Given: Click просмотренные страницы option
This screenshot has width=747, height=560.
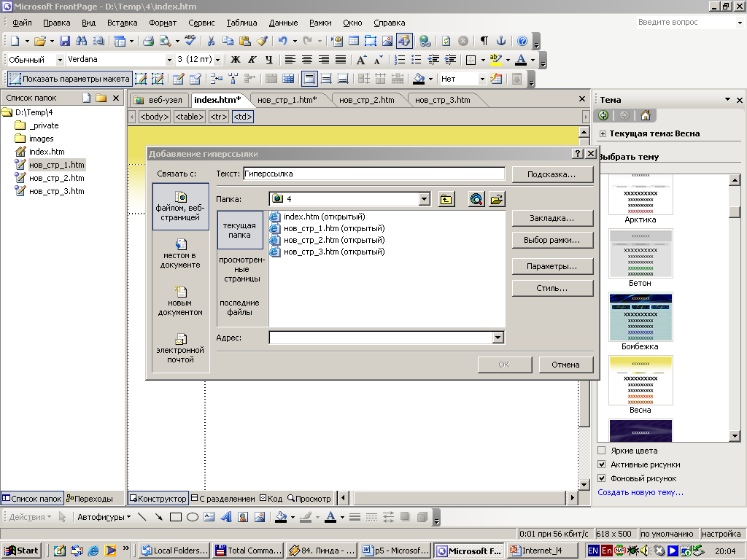Looking at the screenshot, I should tap(241, 269).
